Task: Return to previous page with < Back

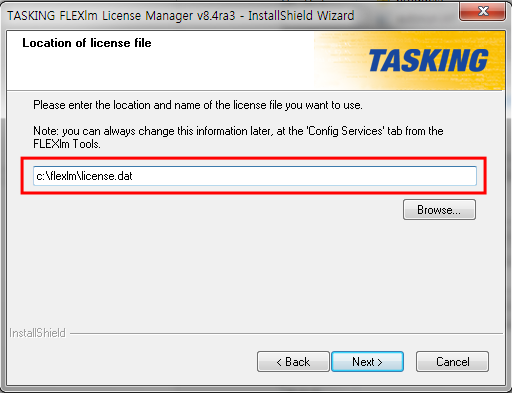Action: tap(293, 361)
